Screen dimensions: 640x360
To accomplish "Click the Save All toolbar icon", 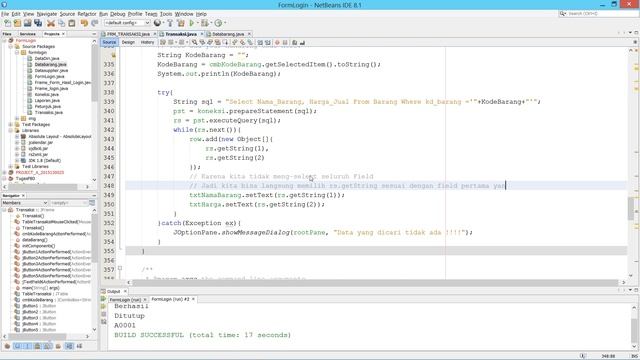I will 38,23.
